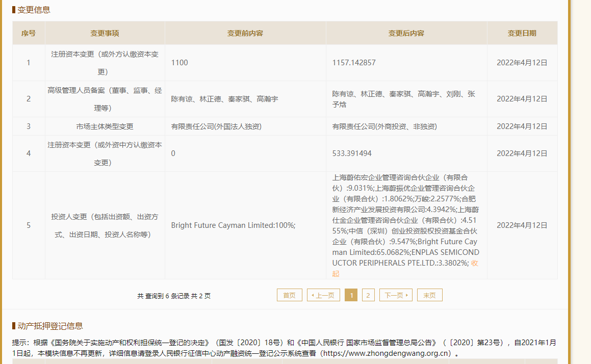This screenshot has width=591, height=364.
Task: Click the 变更事项 column header
Action: pos(105,33)
